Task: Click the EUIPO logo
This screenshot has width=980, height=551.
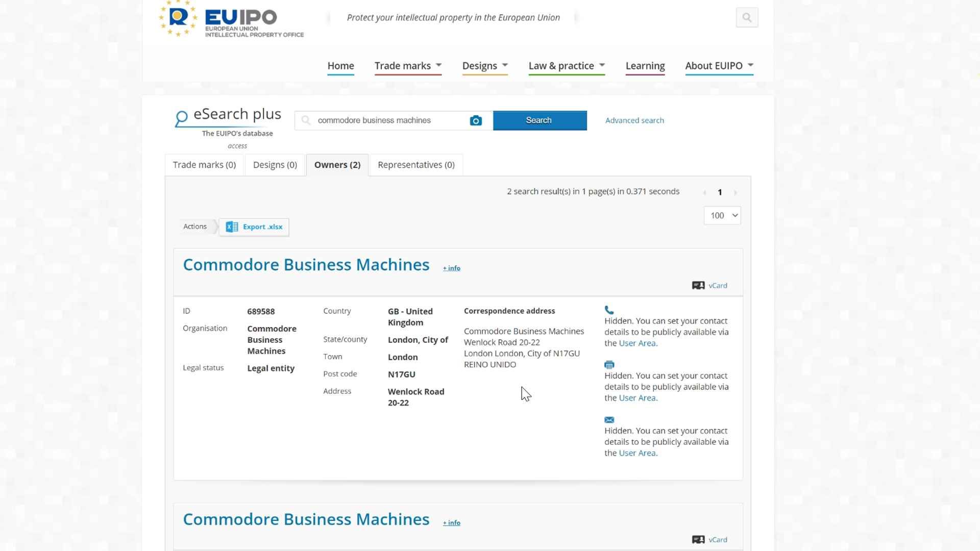Action: click(231, 19)
